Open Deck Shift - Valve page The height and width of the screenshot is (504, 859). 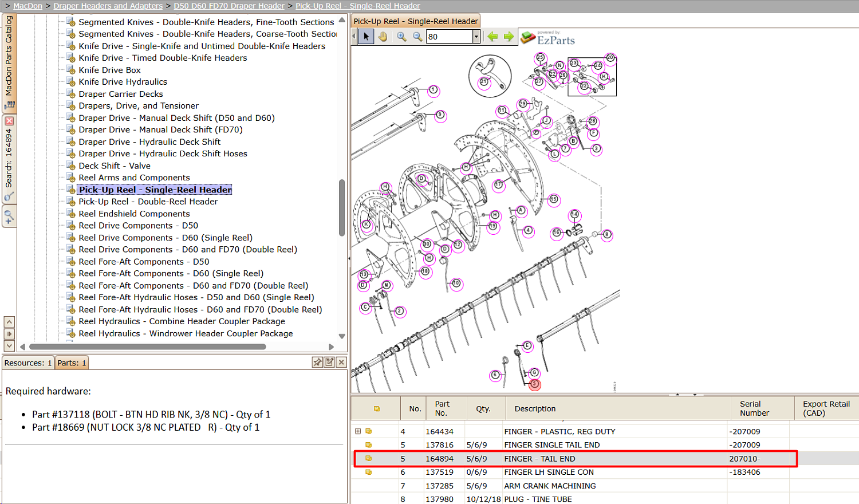(115, 166)
